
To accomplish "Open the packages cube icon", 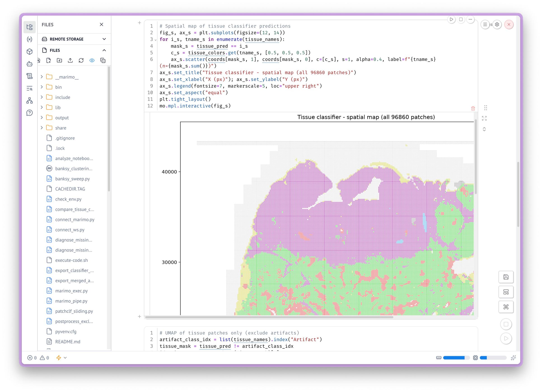I will click(29, 51).
